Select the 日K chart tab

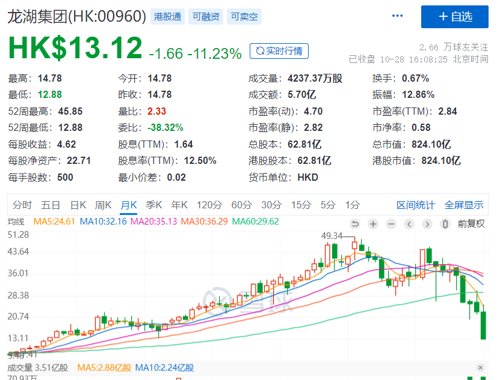[x=78, y=205]
